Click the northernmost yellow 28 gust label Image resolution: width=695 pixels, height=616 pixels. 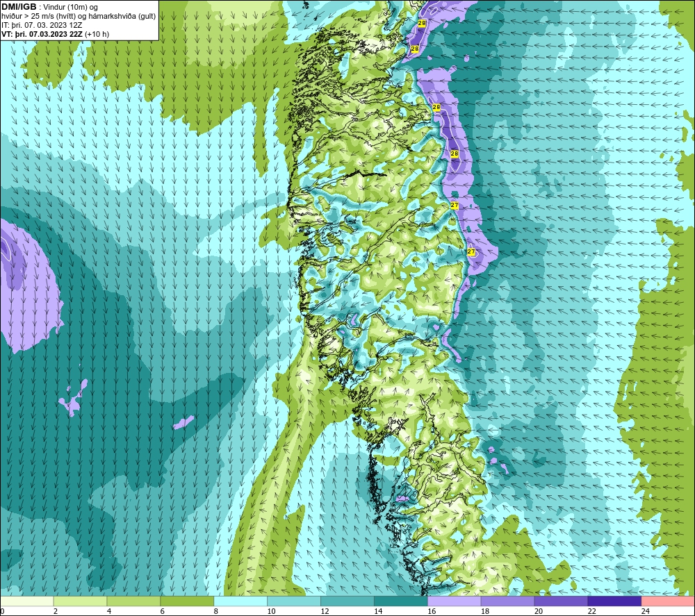(422, 23)
